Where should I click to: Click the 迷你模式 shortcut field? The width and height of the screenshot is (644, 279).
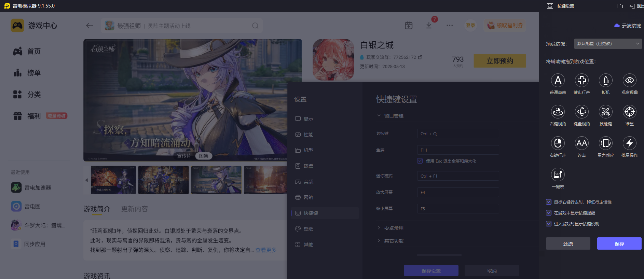click(x=458, y=176)
